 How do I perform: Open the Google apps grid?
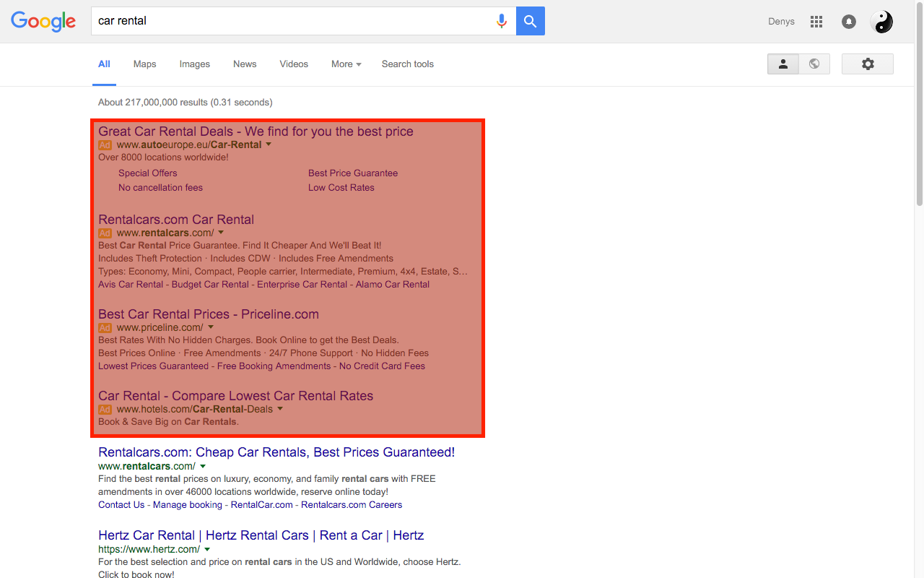click(816, 22)
